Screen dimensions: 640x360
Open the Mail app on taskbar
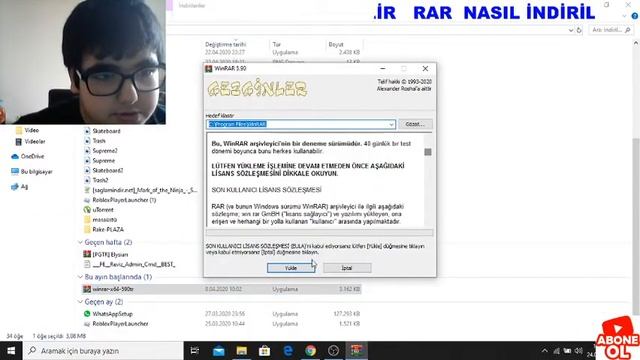point(218,351)
